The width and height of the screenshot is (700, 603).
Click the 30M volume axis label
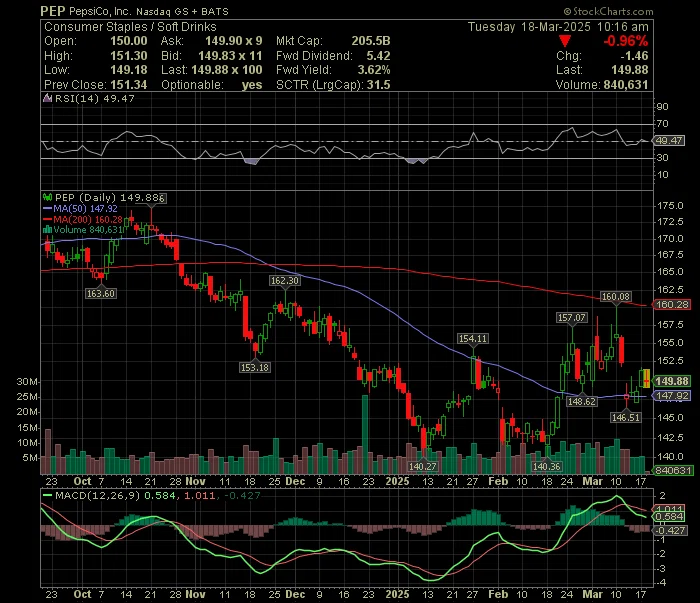(x=27, y=382)
